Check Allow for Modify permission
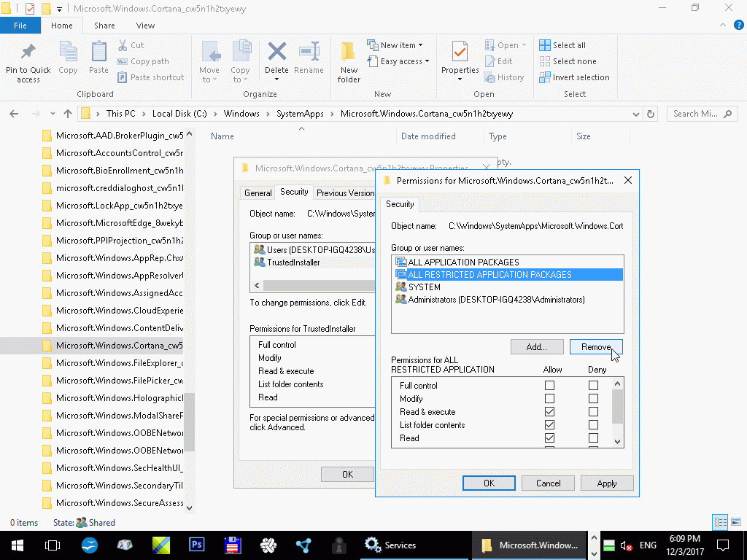The height and width of the screenshot is (560, 747). [x=550, y=399]
